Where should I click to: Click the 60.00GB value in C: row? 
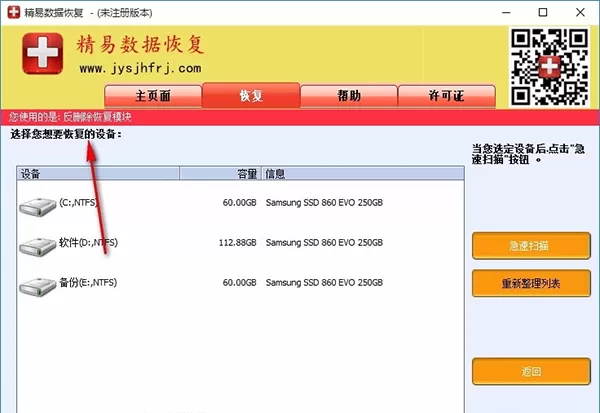coord(240,202)
